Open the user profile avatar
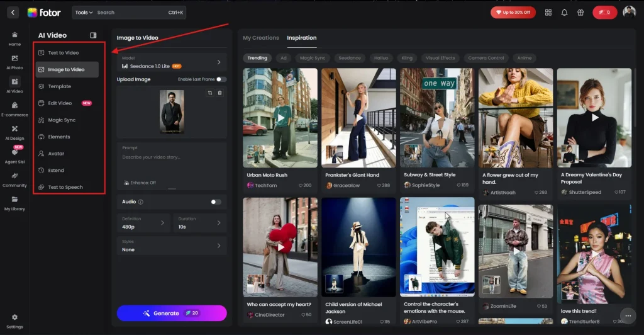Screen dimensions: 644x335 [x=629, y=12]
